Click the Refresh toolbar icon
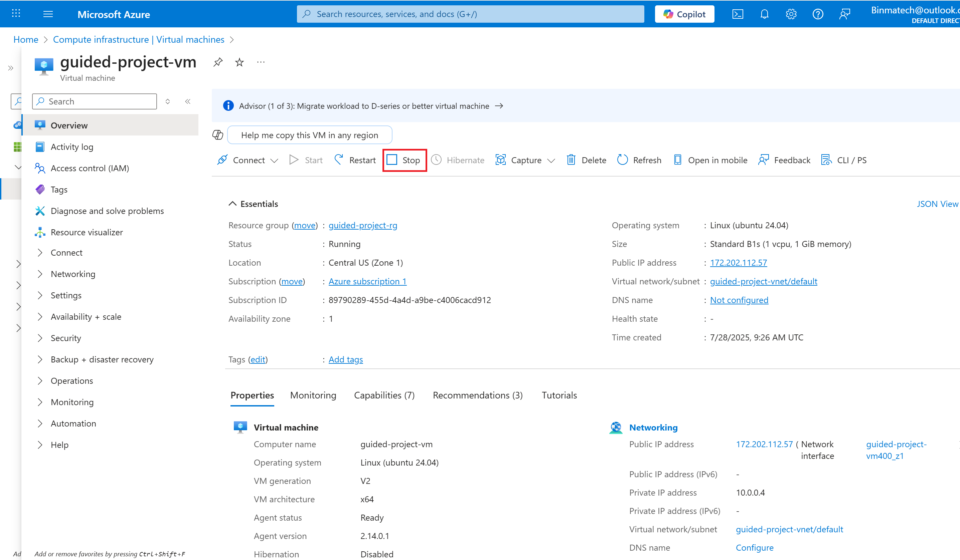Viewport: 960px width, 560px height. 623,160
